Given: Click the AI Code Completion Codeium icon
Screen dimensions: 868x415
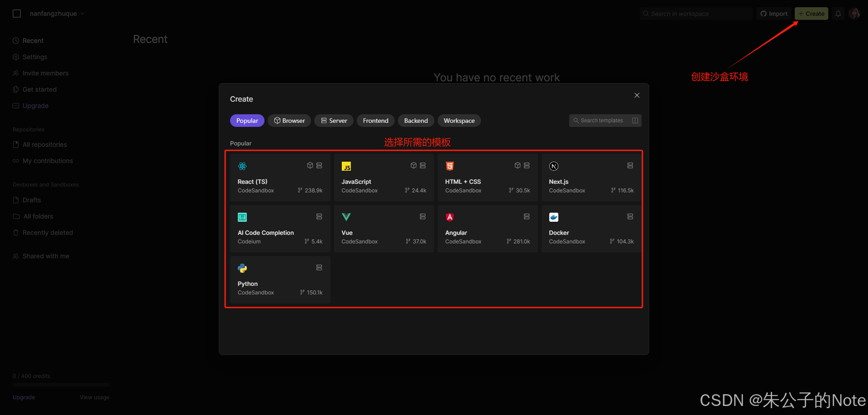Looking at the screenshot, I should (242, 217).
